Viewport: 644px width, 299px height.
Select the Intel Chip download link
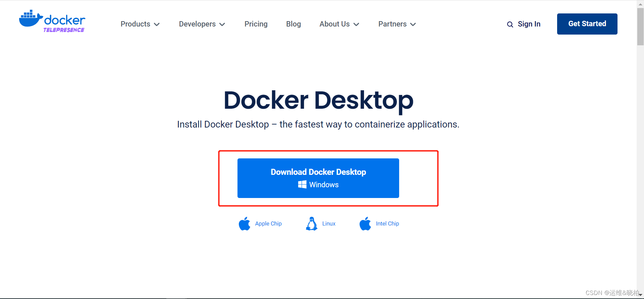point(387,223)
